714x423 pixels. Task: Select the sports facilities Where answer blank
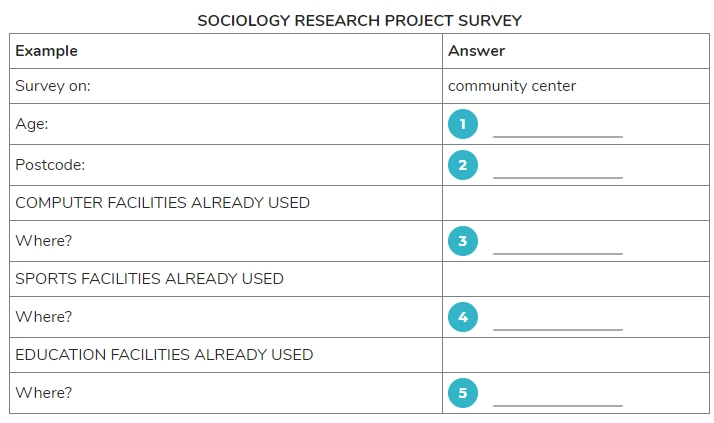click(x=558, y=323)
